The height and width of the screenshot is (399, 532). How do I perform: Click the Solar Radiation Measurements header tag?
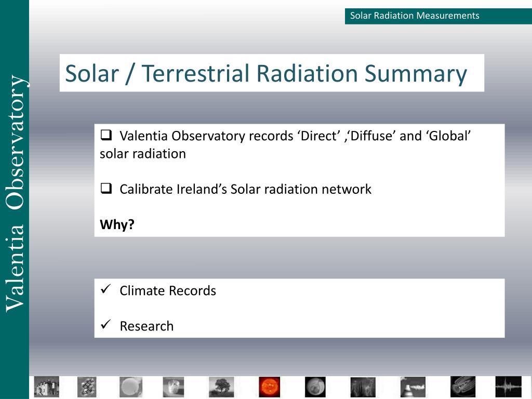click(438, 16)
